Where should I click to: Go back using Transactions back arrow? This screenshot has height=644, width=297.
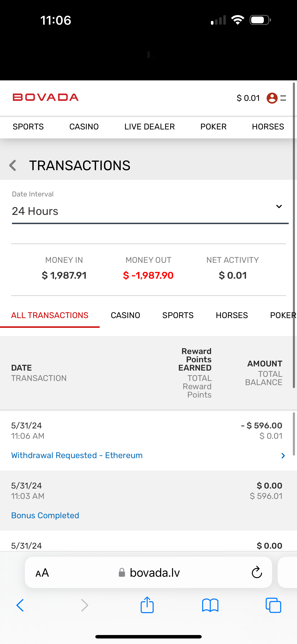[x=13, y=166]
